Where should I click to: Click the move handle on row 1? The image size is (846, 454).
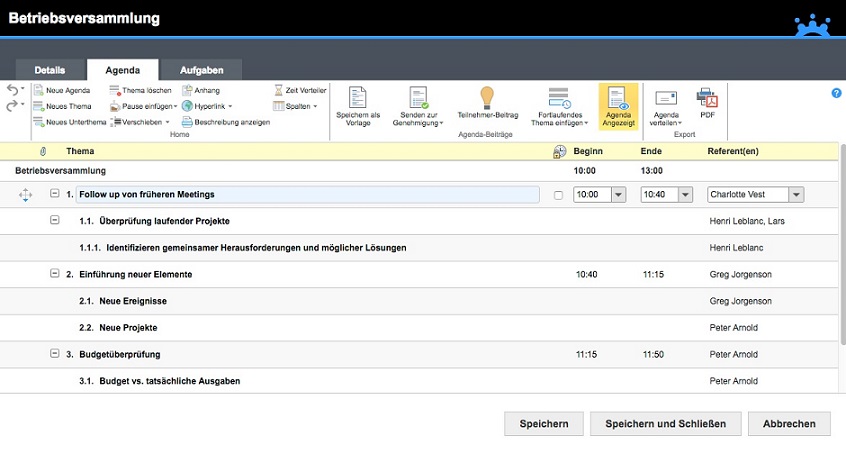[x=25, y=195]
